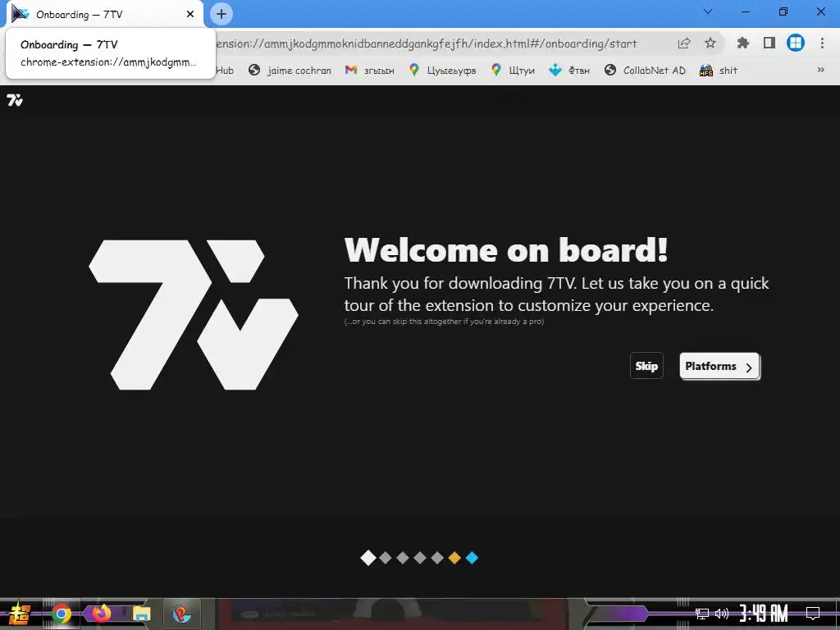Bookmark this page with the star icon
The height and width of the screenshot is (630, 840).
point(710,43)
